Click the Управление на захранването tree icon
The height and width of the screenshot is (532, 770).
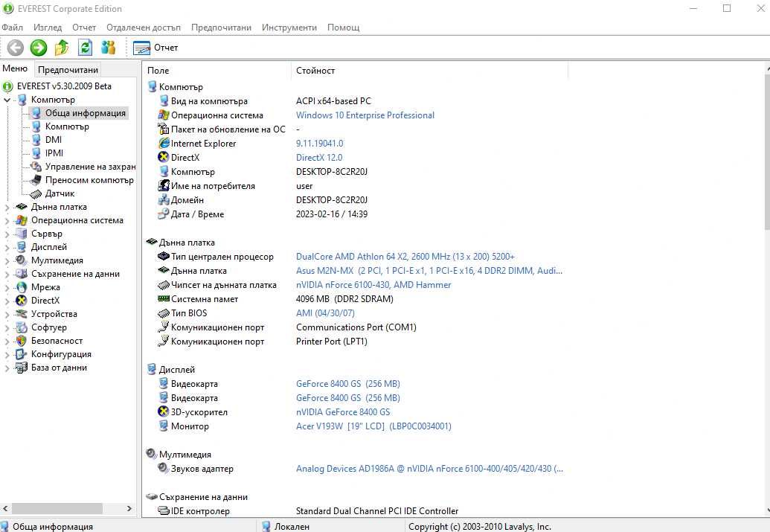(x=36, y=167)
